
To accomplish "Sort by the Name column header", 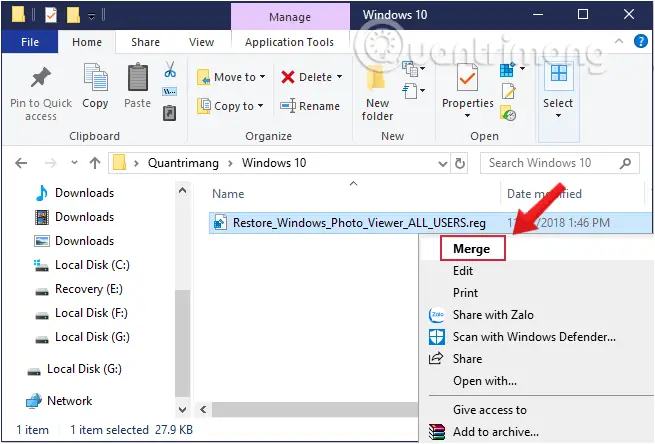I will [x=228, y=194].
